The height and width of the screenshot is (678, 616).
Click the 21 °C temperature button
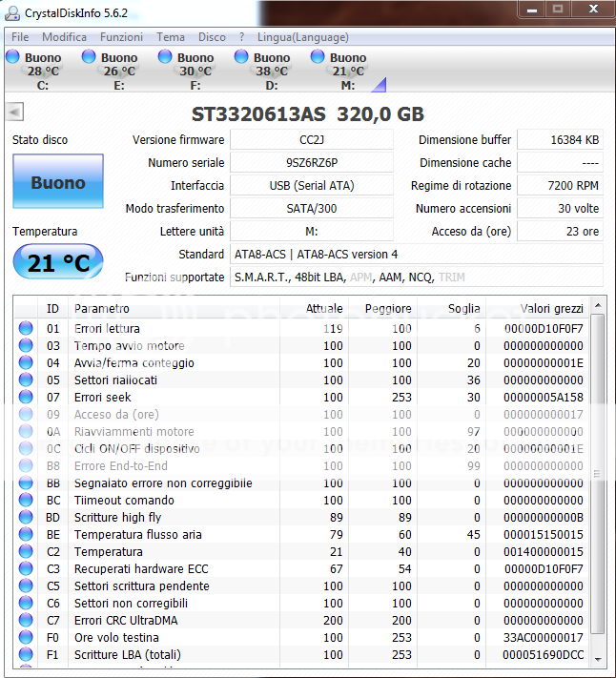coord(57,262)
